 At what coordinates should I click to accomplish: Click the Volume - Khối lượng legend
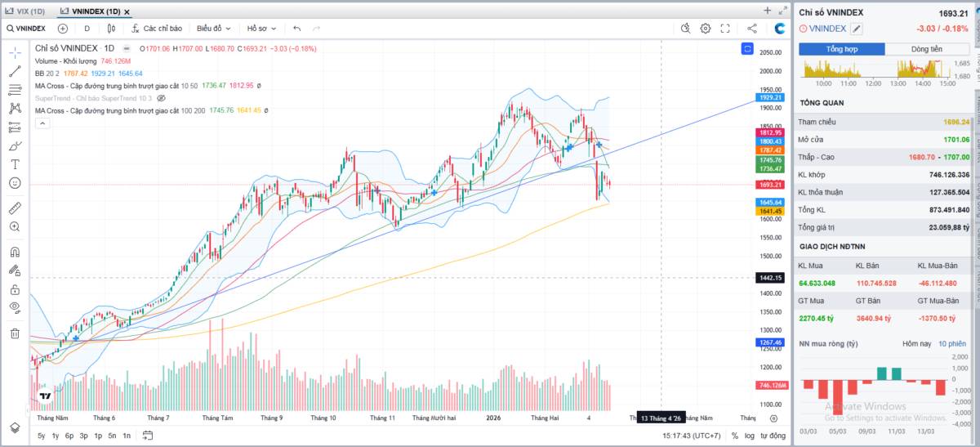coord(83,60)
